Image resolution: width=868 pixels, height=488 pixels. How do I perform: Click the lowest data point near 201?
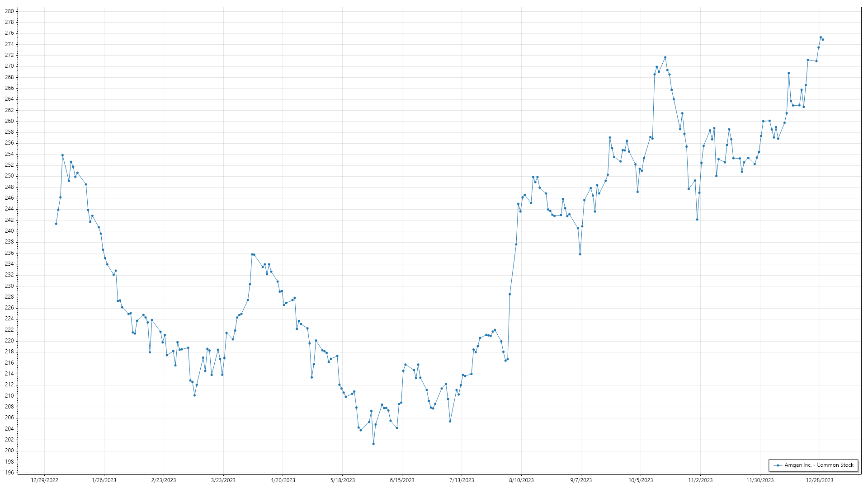coord(373,444)
